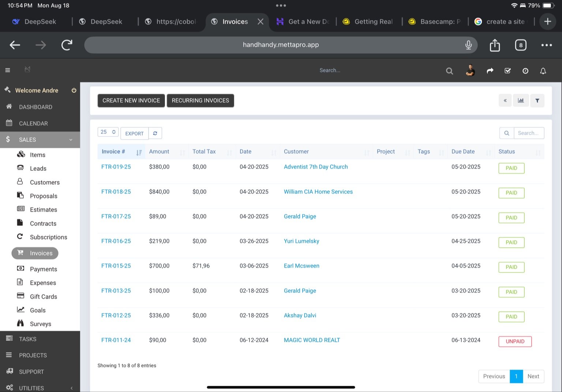Screen dimensions: 562x392
Task: Click the power/logout toggle beside Welcome Andre
Action: (74, 90)
